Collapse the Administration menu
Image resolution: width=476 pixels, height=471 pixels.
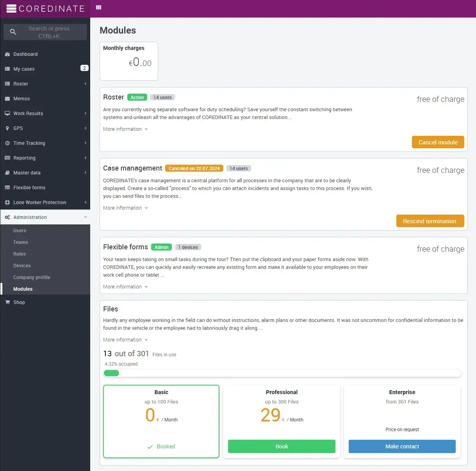tap(31, 217)
